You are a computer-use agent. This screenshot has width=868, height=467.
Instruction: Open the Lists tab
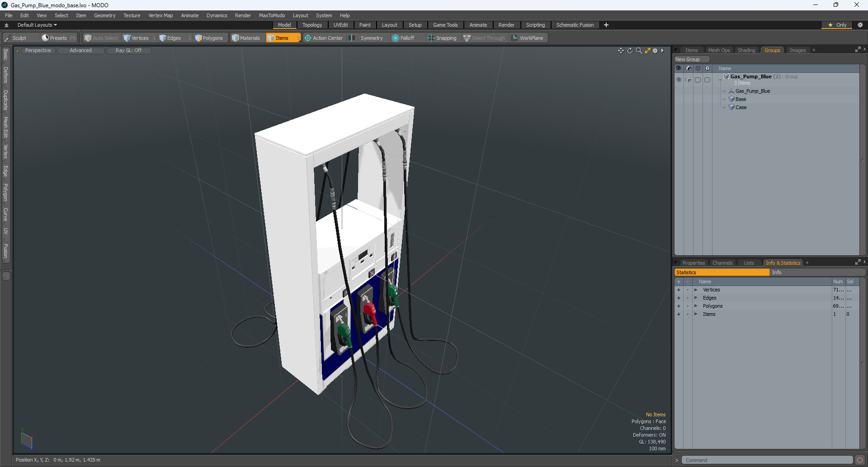click(x=749, y=263)
